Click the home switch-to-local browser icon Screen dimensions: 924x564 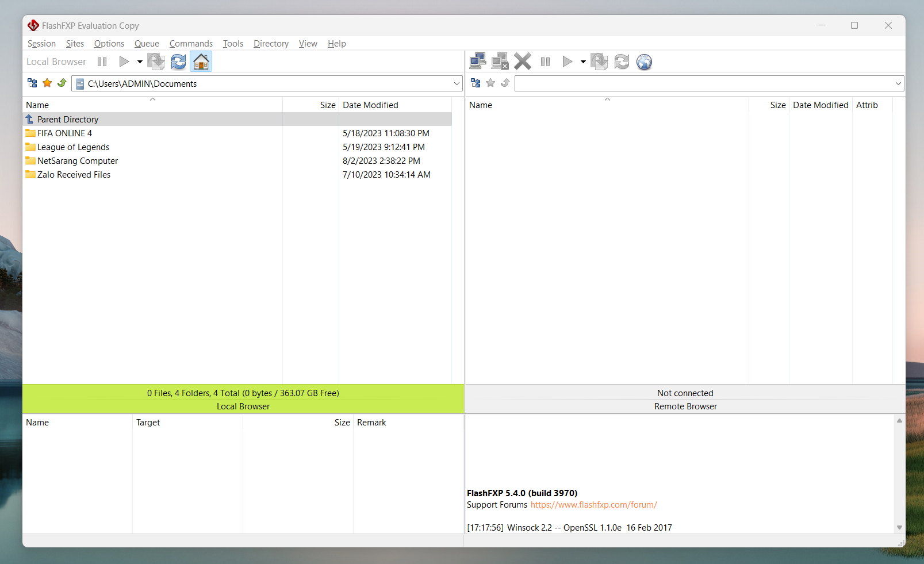[x=201, y=62]
